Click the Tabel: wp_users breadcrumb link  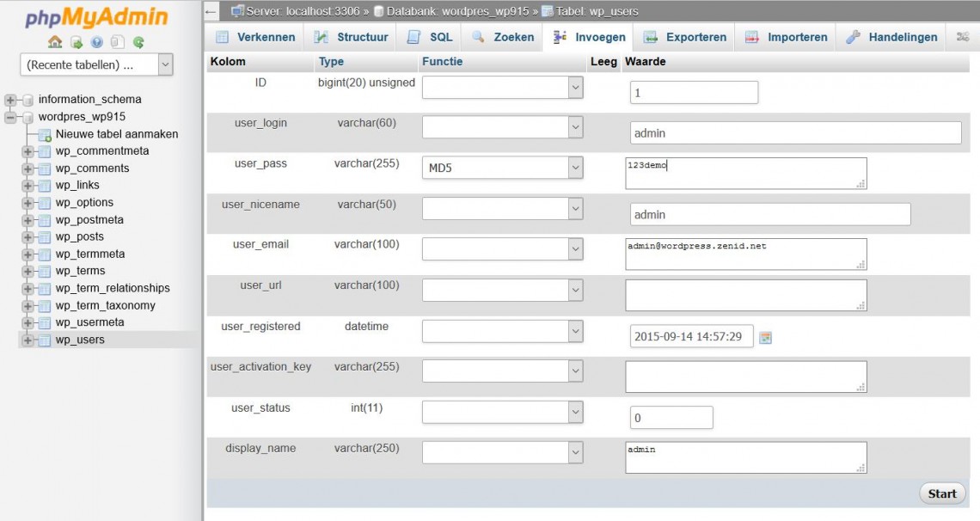click(597, 11)
